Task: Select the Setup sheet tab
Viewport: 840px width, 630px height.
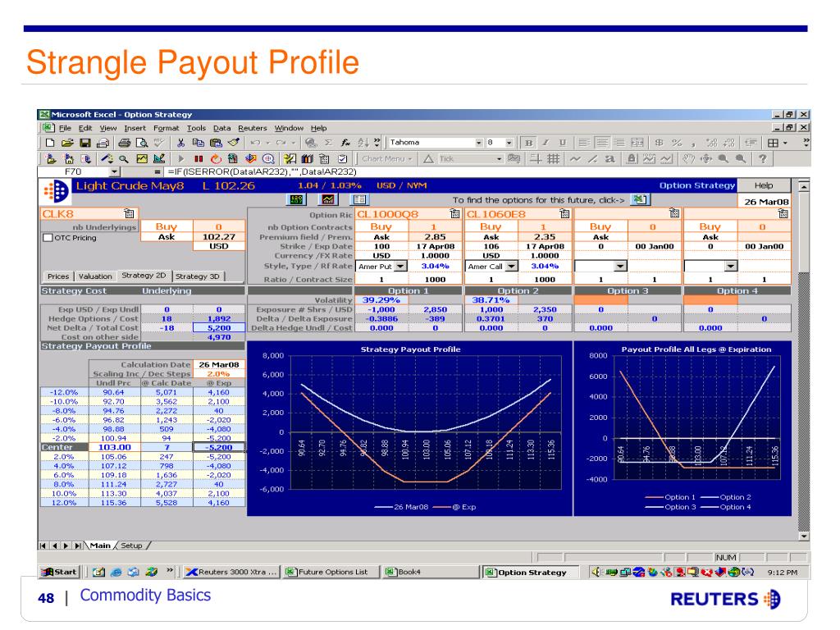Action: (131, 546)
